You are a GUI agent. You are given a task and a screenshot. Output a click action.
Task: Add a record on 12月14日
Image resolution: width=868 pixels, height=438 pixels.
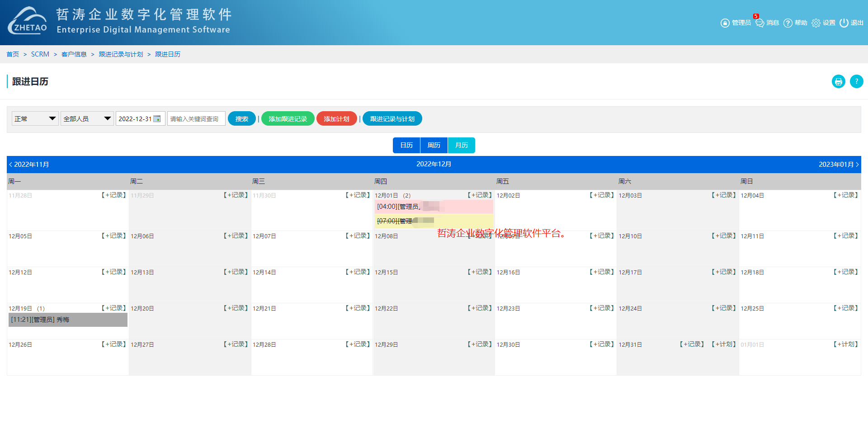click(358, 272)
